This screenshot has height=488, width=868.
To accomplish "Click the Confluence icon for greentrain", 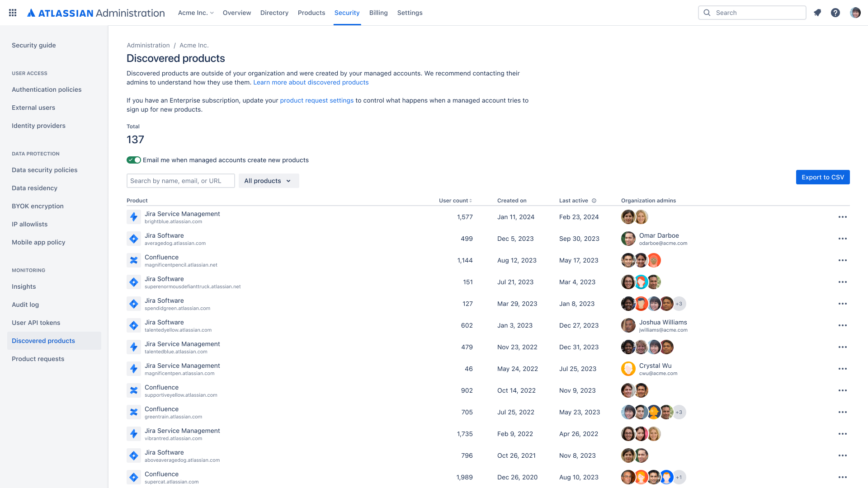I will click(133, 412).
